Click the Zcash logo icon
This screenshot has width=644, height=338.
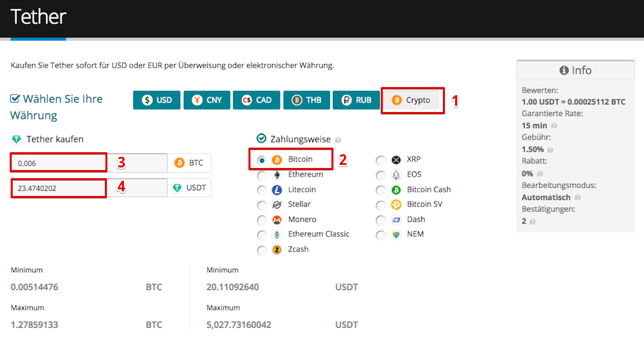(x=277, y=250)
